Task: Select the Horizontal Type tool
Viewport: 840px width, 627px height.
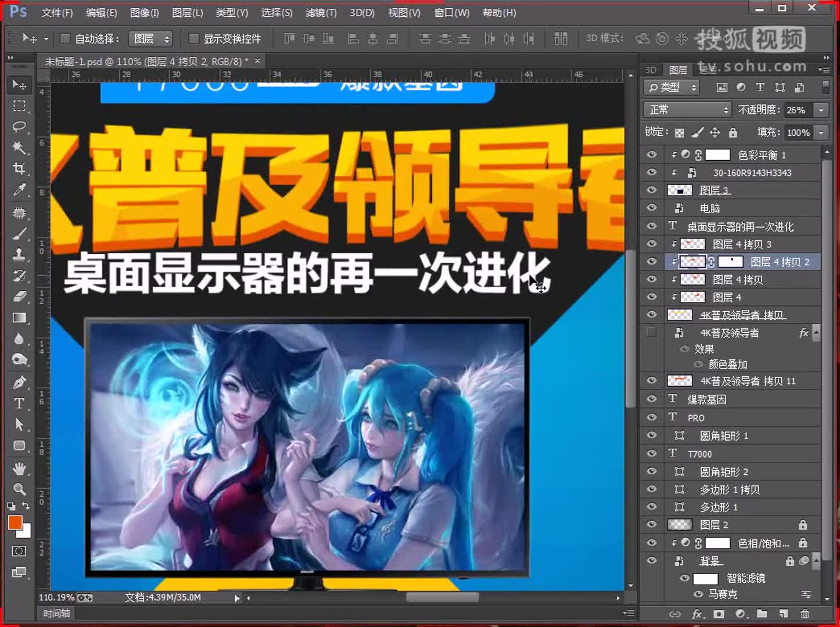Action: (19, 403)
